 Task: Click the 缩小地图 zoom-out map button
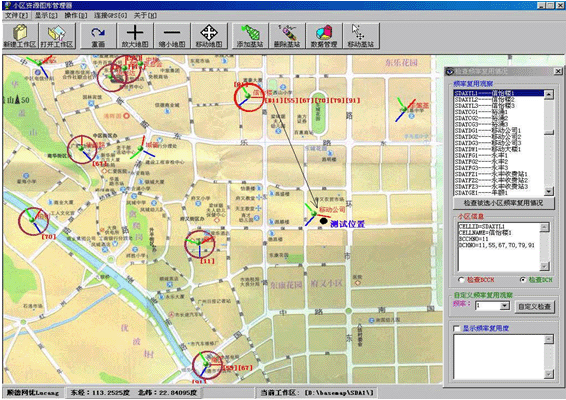point(172,36)
